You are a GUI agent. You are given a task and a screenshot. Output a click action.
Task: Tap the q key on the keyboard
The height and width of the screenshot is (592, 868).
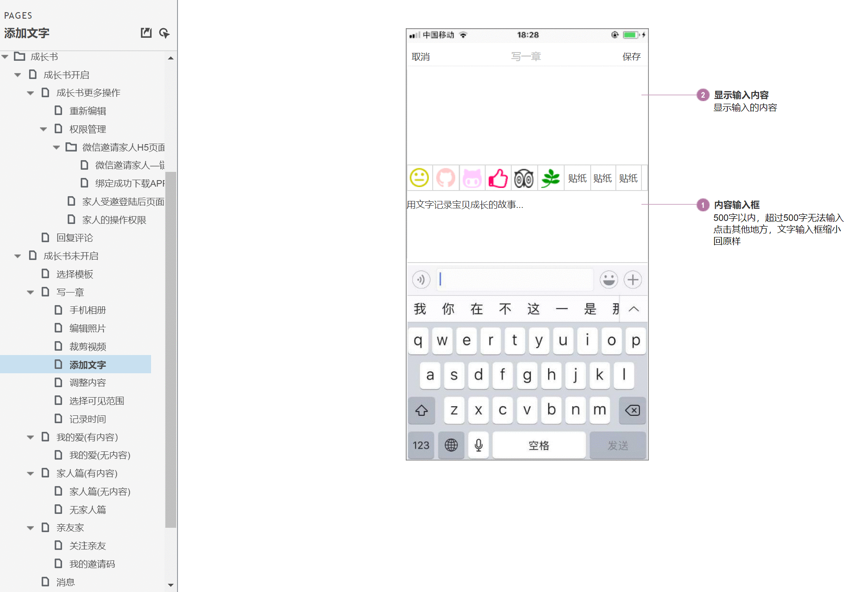[418, 341]
